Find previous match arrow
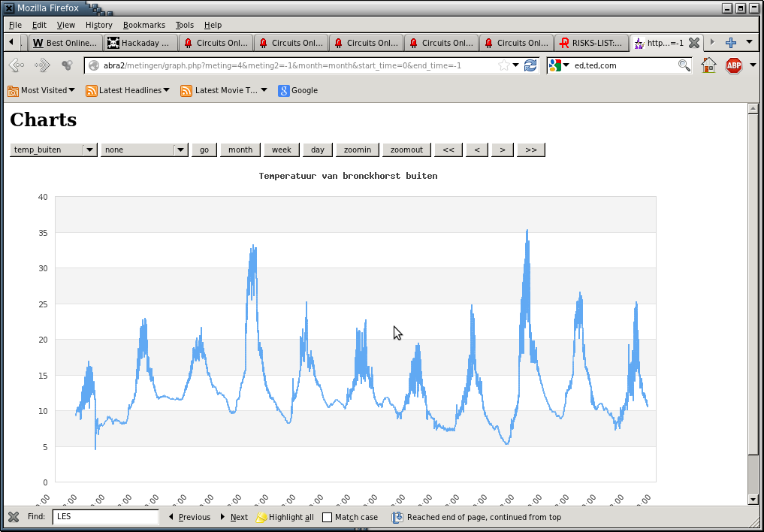Image resolution: width=764 pixels, height=532 pixels. click(x=189, y=517)
